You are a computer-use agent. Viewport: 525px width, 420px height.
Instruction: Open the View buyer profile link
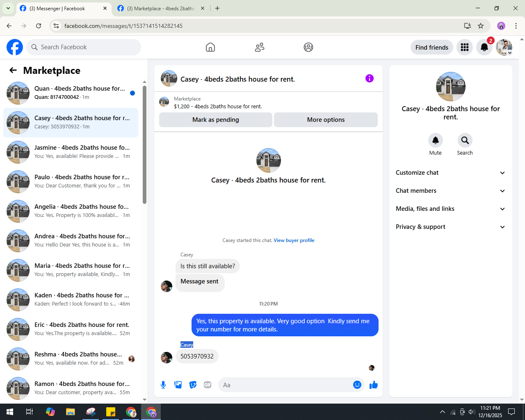pyautogui.click(x=294, y=240)
